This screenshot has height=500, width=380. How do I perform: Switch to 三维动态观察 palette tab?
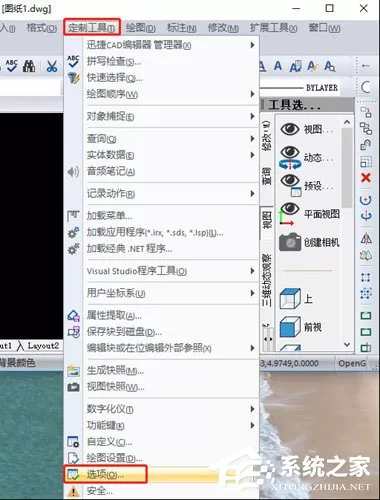click(267, 281)
